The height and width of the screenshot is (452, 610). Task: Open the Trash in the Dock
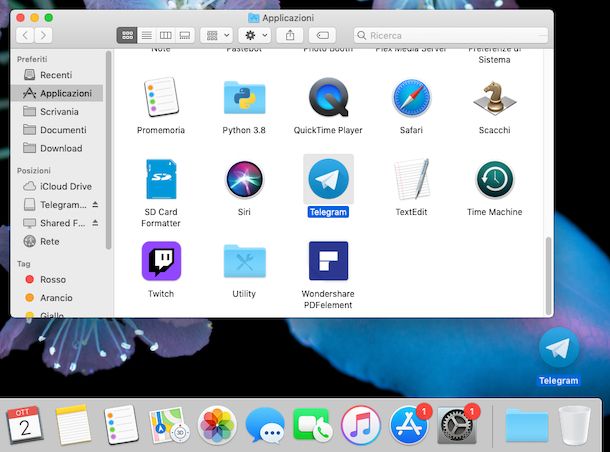pos(574,425)
